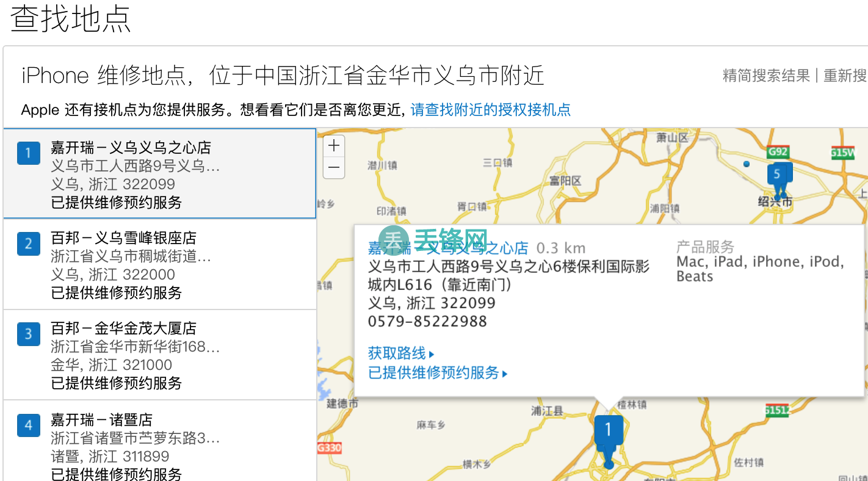Zoom in the map with plus button
The height and width of the screenshot is (481, 868).
[x=334, y=146]
